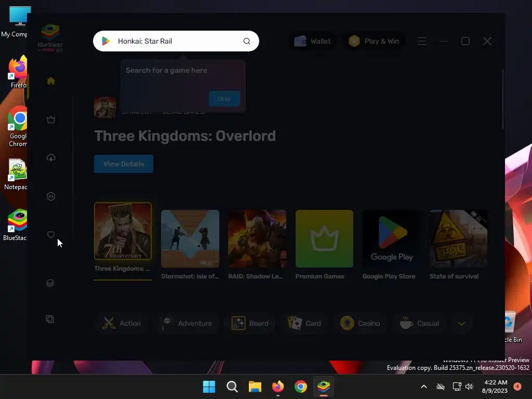Click the network icon in system tray
This screenshot has height=399, width=532.
457,387
